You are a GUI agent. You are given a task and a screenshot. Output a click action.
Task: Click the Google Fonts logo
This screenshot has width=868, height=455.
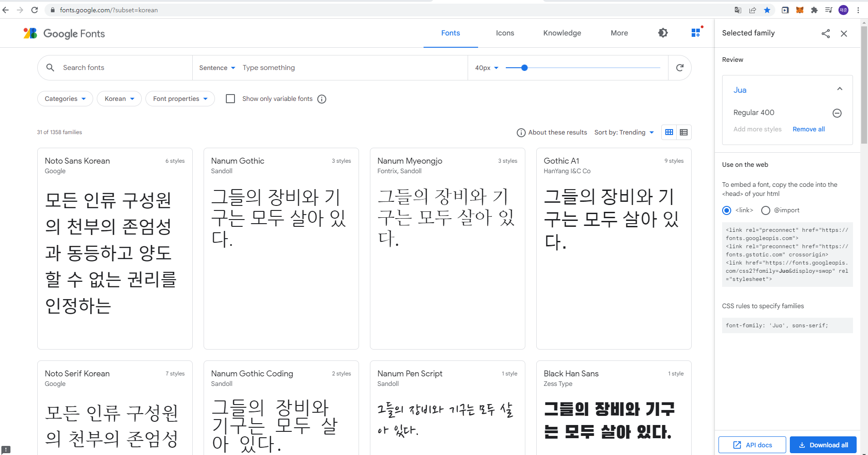click(x=64, y=33)
